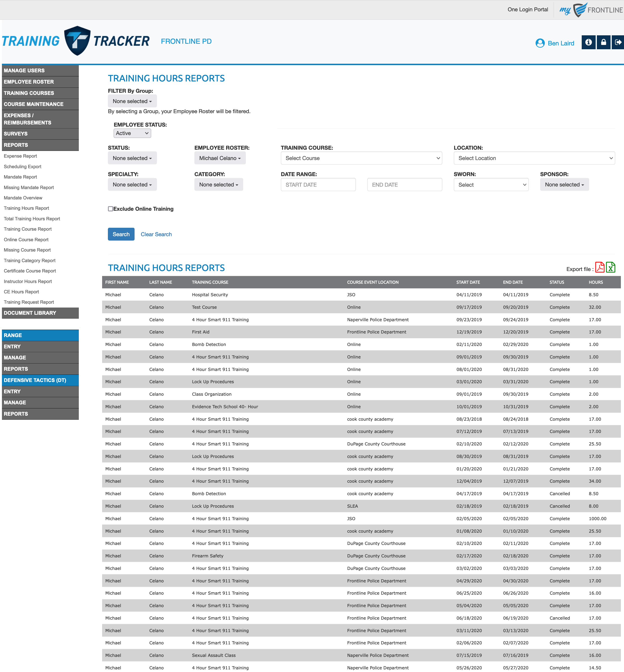Click Evidence Tech School 40- Hour cell
This screenshot has height=672, width=624.
[x=225, y=407]
